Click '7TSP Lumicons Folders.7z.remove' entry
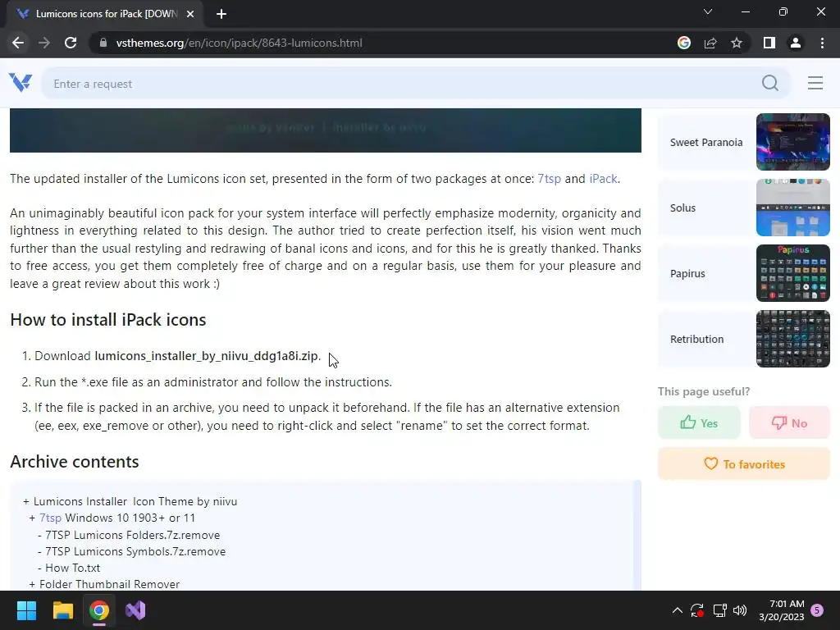The image size is (840, 630). (132, 535)
